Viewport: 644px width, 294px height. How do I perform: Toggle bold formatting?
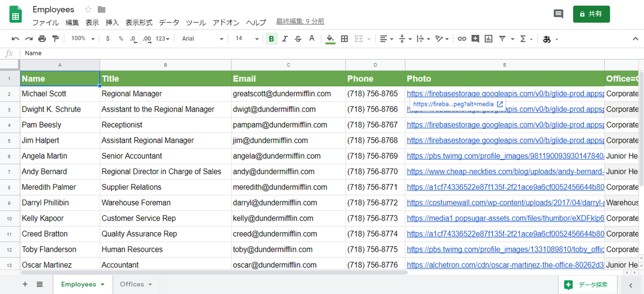point(271,39)
